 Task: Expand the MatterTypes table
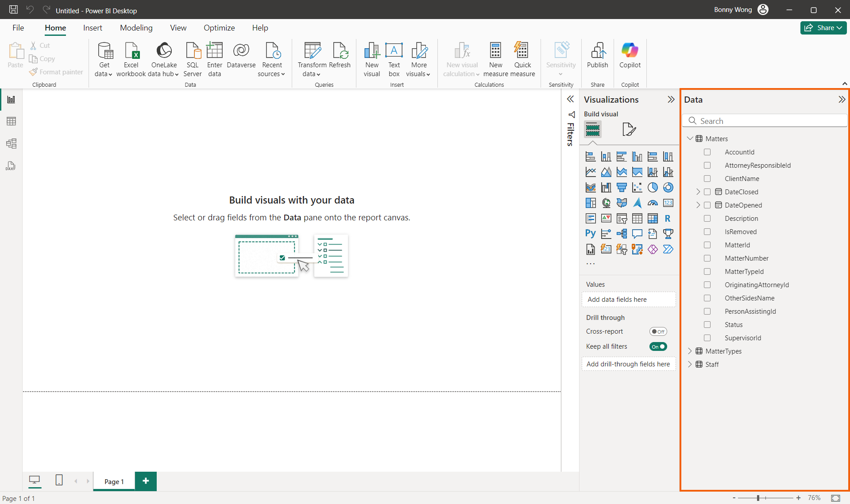690,351
